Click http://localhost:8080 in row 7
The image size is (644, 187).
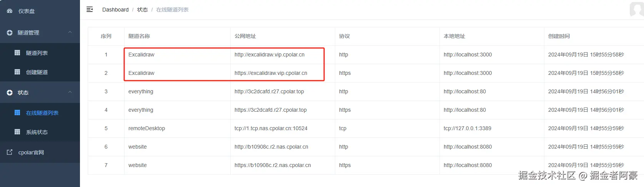click(468, 165)
